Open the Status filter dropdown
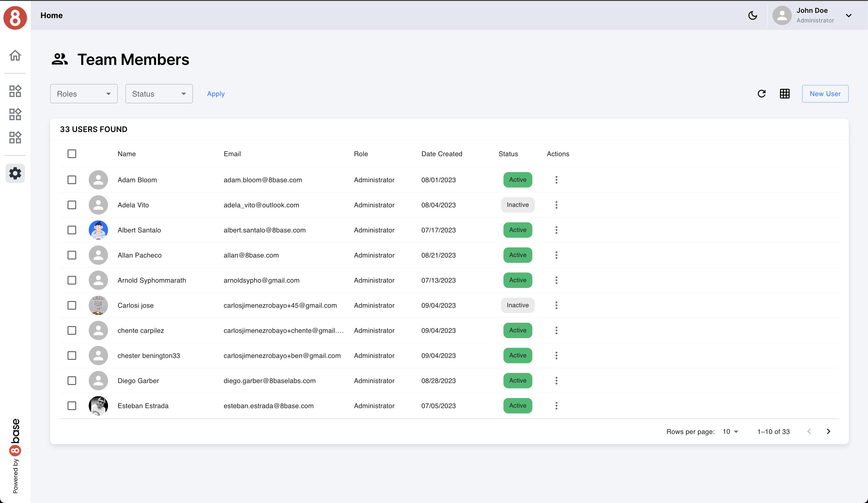 point(159,94)
